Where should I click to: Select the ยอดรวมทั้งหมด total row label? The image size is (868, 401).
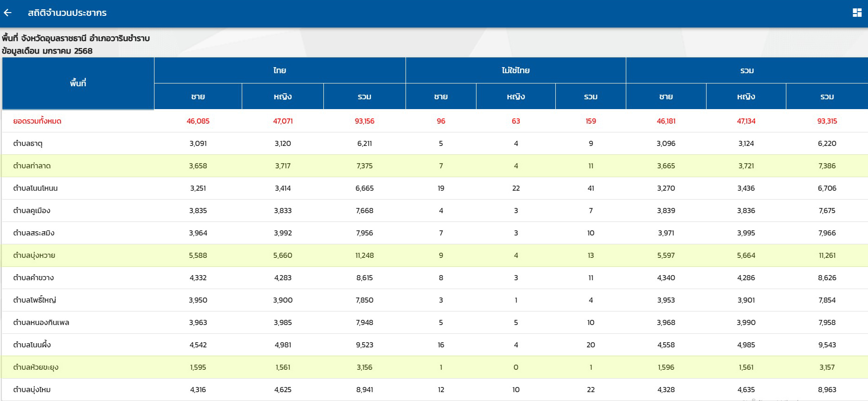coord(37,121)
